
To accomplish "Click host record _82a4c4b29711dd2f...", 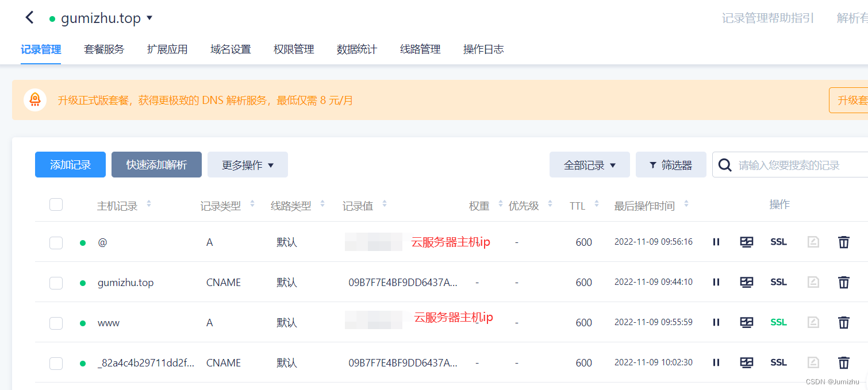I will point(146,363).
